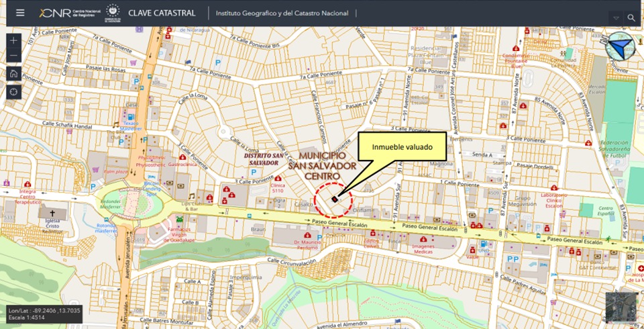Expand the search options dropdown arrow
The width and height of the screenshot is (644, 329).
[616, 17]
